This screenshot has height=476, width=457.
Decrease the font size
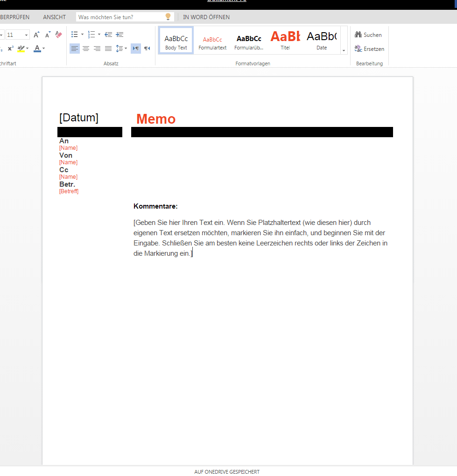point(48,35)
